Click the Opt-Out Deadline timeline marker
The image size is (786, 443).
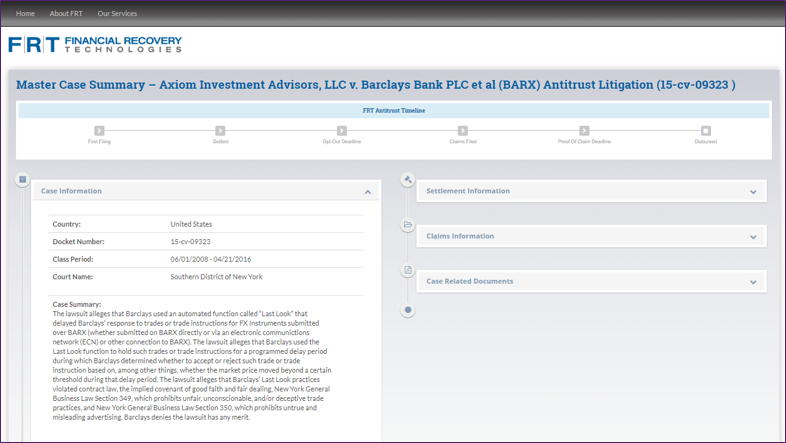[342, 131]
